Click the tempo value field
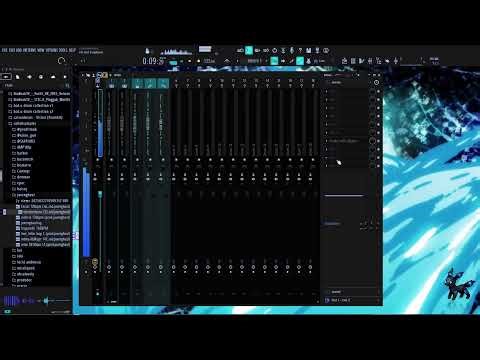The width and height of the screenshot is (480, 360). (209, 61)
